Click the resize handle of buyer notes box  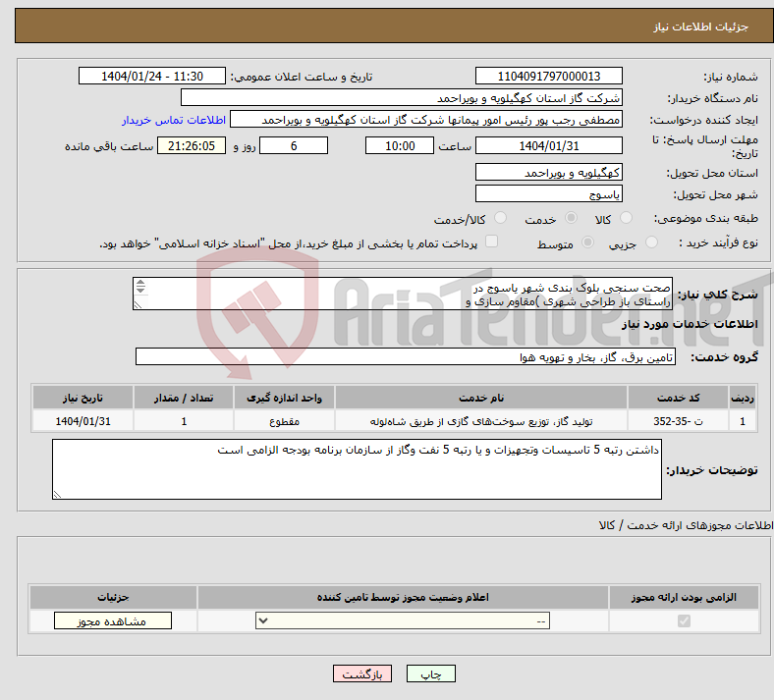(57, 494)
